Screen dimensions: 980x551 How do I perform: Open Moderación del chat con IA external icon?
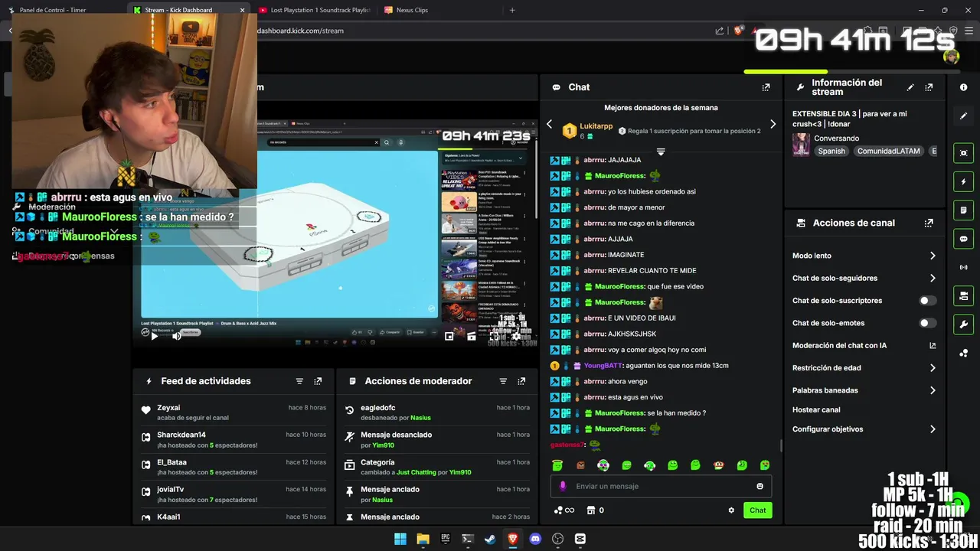tap(933, 346)
